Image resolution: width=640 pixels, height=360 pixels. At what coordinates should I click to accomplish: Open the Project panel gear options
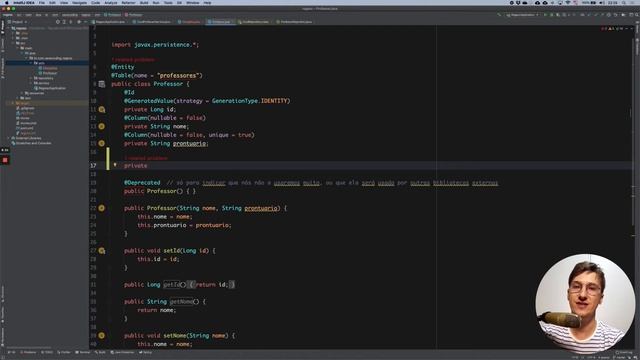pos(79,22)
